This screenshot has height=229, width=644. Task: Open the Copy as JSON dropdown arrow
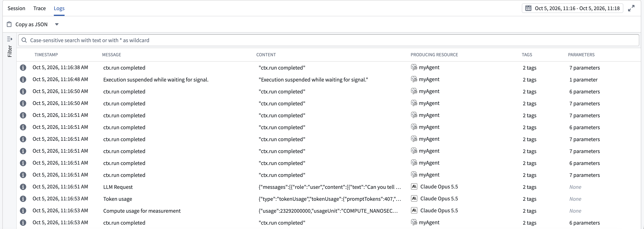click(x=57, y=24)
